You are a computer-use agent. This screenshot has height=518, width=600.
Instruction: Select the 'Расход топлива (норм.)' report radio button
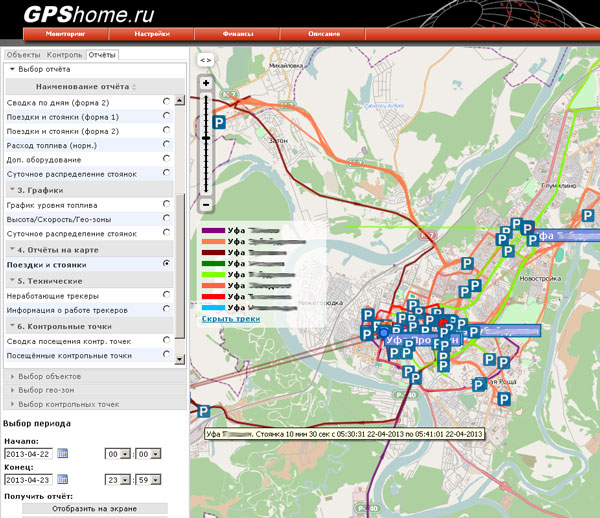tap(166, 145)
